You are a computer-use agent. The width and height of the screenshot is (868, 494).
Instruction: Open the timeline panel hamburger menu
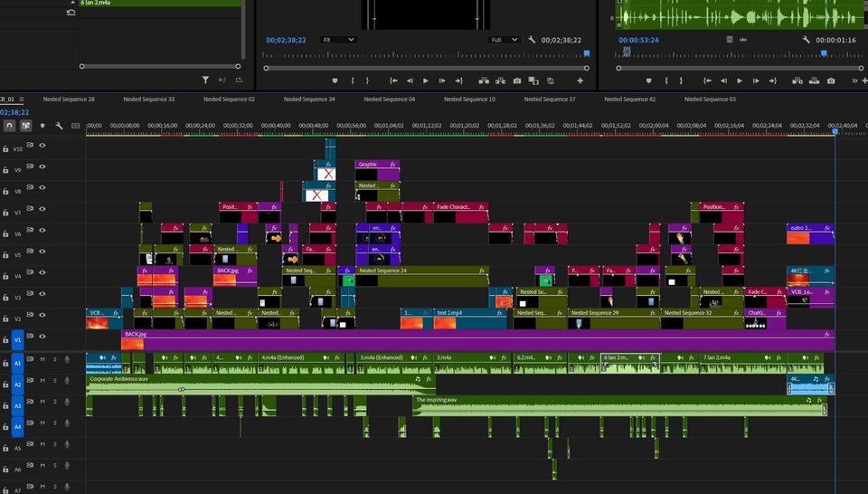(x=22, y=99)
